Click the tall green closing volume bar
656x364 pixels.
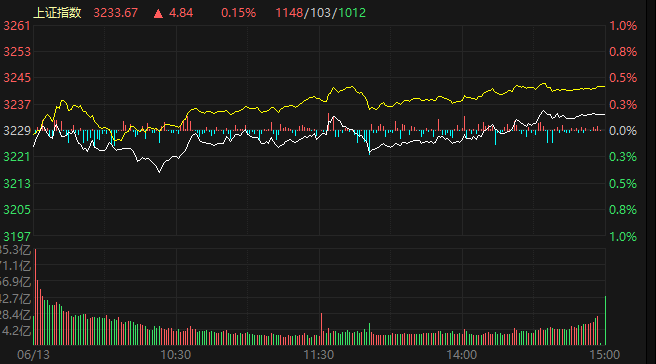point(605,320)
